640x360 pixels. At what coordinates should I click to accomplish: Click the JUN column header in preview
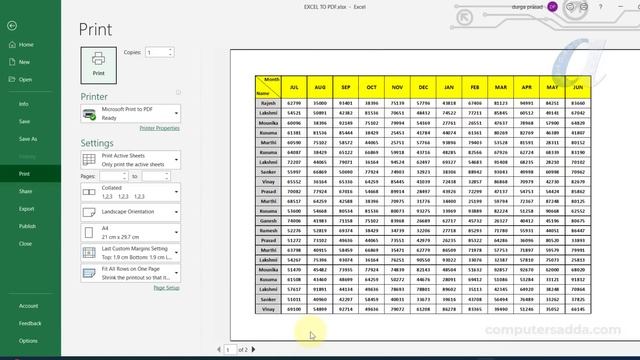(x=578, y=87)
